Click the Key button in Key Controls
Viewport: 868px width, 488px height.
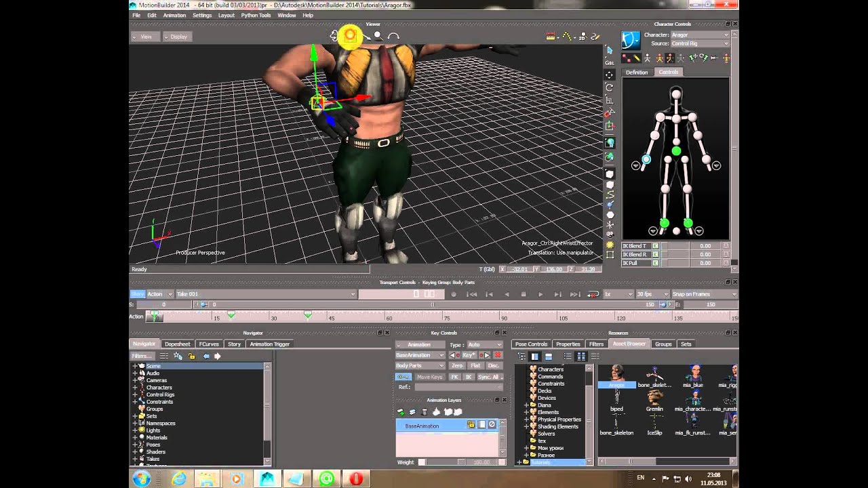click(x=469, y=355)
